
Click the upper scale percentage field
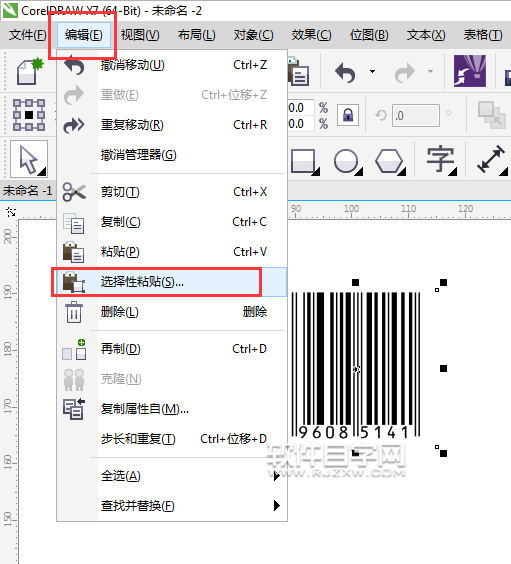pyautogui.click(x=301, y=108)
